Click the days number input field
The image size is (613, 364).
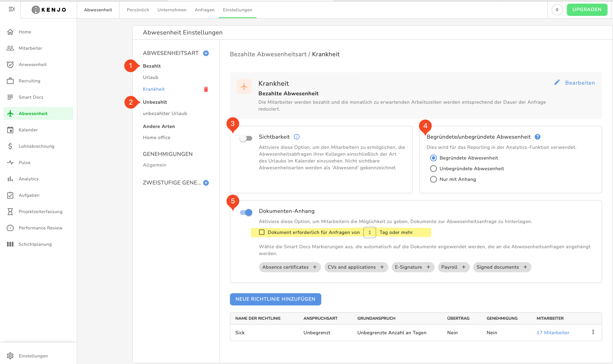(369, 232)
